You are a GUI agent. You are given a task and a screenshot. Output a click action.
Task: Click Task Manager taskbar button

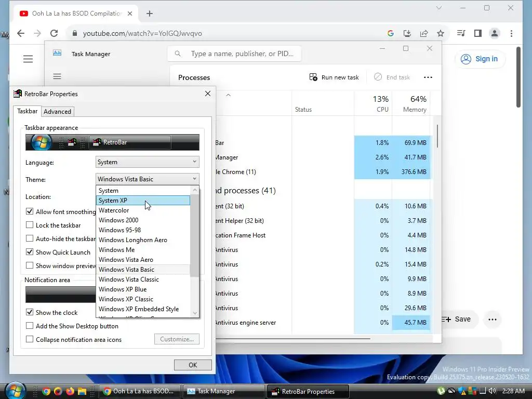pos(223,391)
